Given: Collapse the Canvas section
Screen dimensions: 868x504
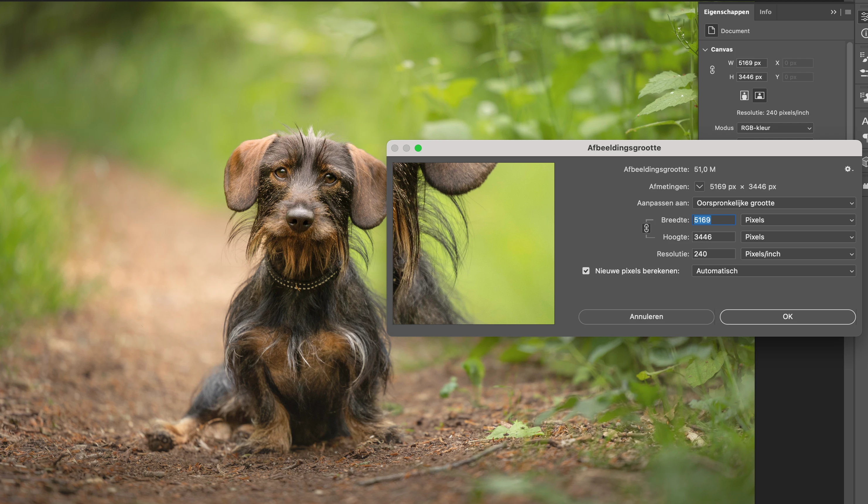Looking at the screenshot, I should click(x=705, y=49).
